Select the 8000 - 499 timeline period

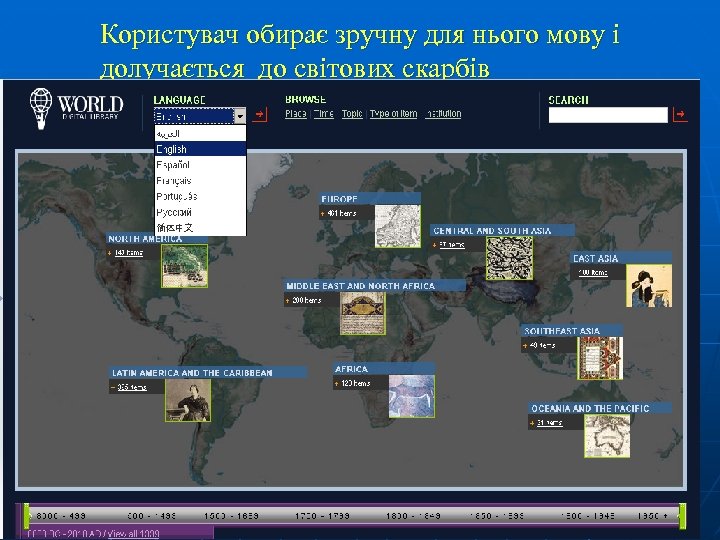pyautogui.click(x=61, y=516)
